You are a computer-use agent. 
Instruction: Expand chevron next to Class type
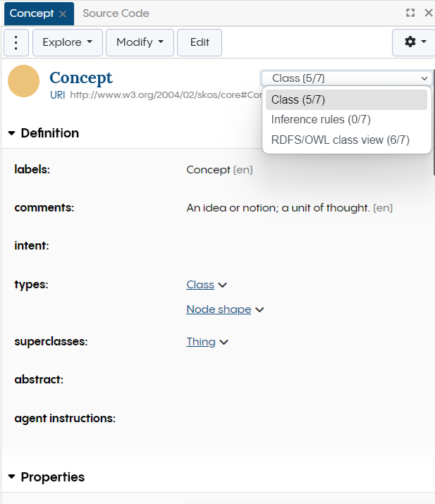[x=223, y=285]
